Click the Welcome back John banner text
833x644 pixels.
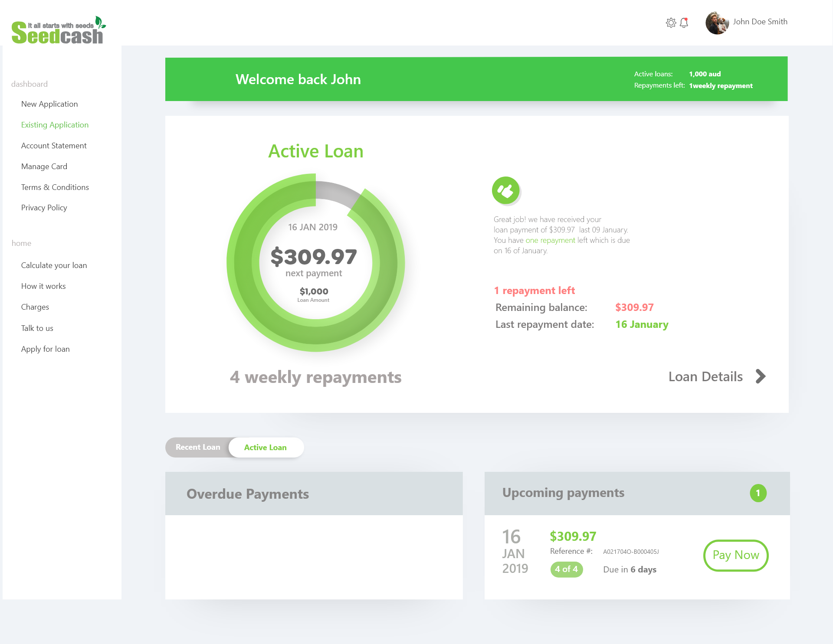pyautogui.click(x=298, y=79)
